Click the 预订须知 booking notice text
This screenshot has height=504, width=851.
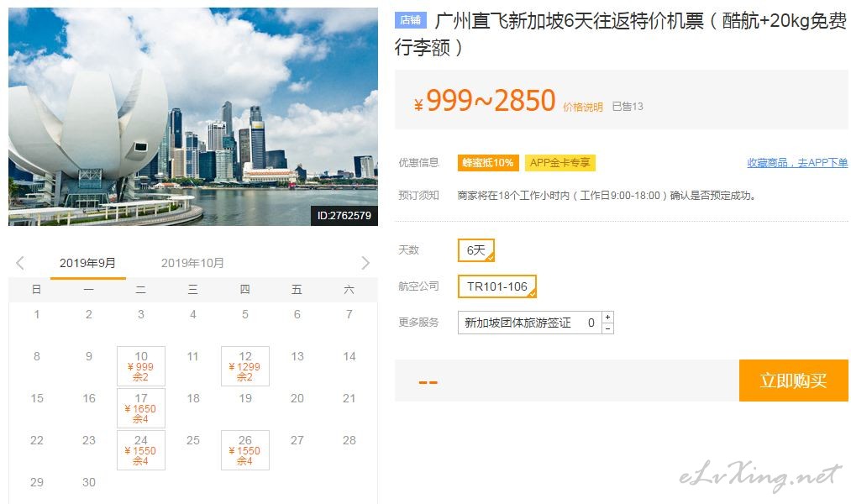click(607, 196)
